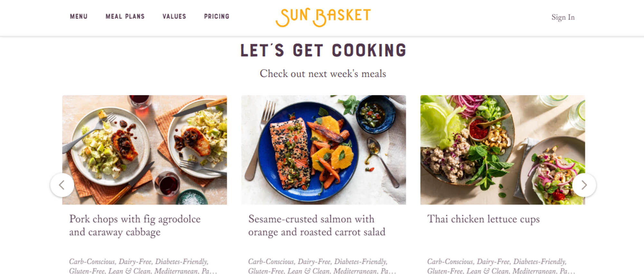Open the sesame-crusted salmon photo
Image resolution: width=644 pixels, height=274 pixels.
[x=324, y=150]
